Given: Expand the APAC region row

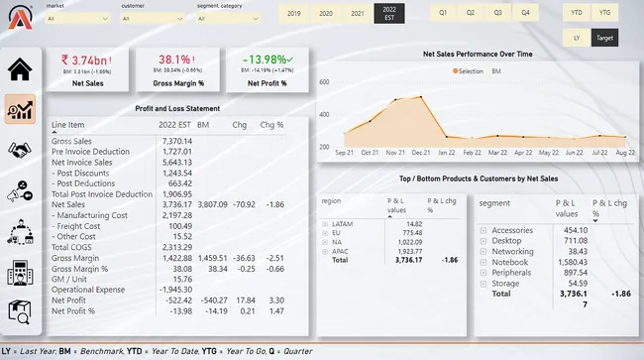Looking at the screenshot, I should [x=325, y=252].
